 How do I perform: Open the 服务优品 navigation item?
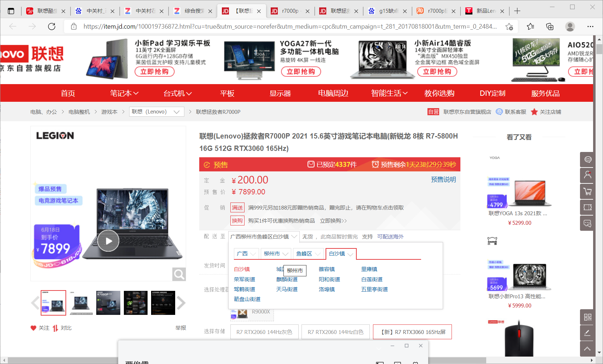(546, 93)
